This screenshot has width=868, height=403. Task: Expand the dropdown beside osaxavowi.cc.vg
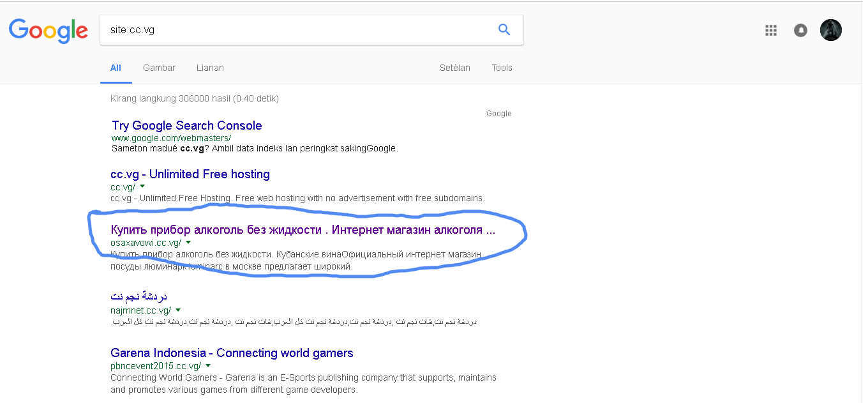pos(188,243)
